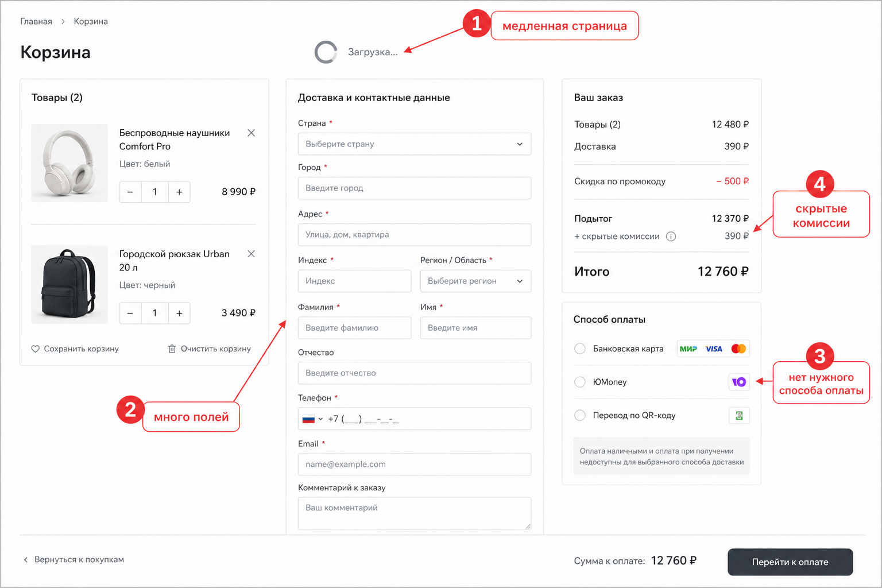Viewport: 882px width, 588px height.
Task: Focus the address field Улица, дом, квартира
Action: coord(415,235)
